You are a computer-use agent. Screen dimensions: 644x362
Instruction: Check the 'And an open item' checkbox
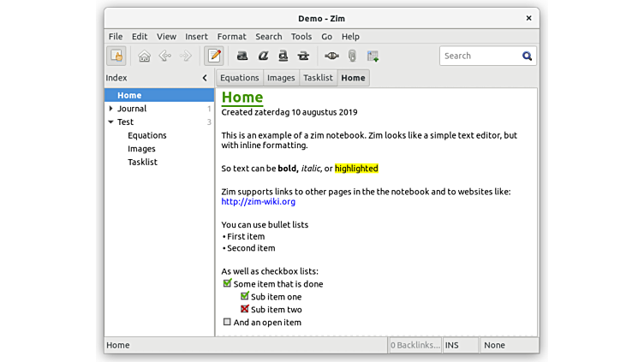227,323
